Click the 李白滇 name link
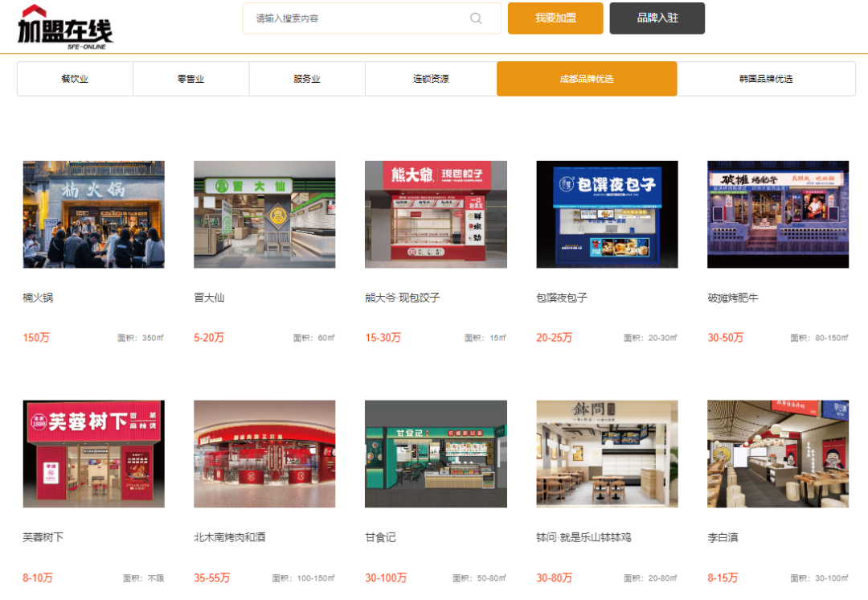Screen dimensions: 868x600 tap(723, 537)
